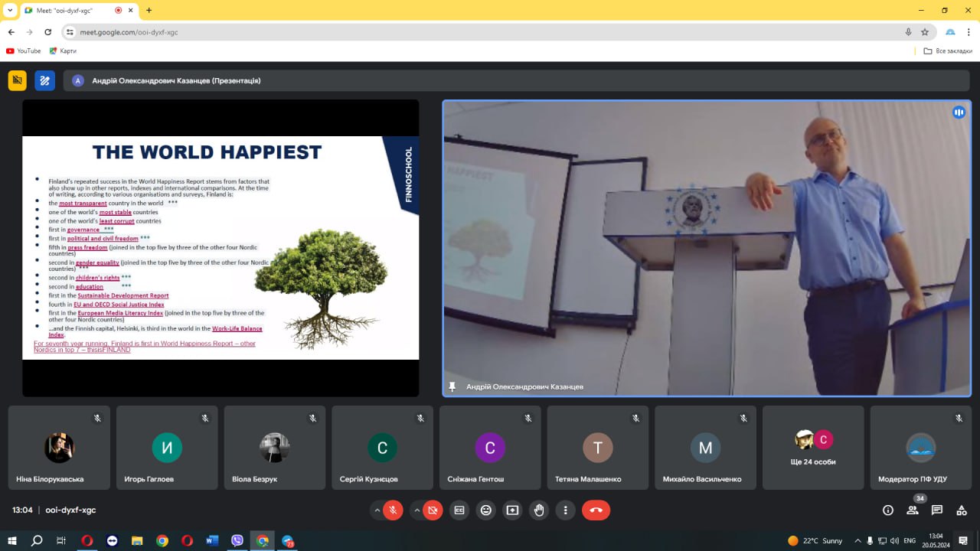Raise hand in the meeting
The width and height of the screenshot is (980, 551).
[x=539, y=510]
